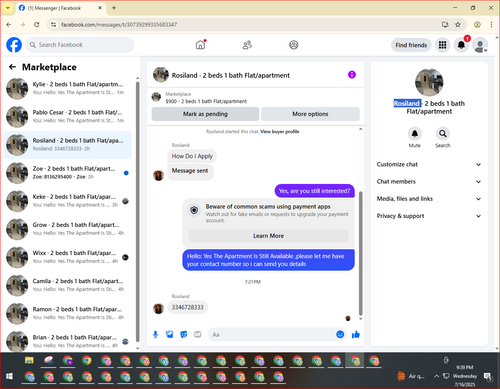Open Brian conversation
500x389 pixels.
(67, 341)
